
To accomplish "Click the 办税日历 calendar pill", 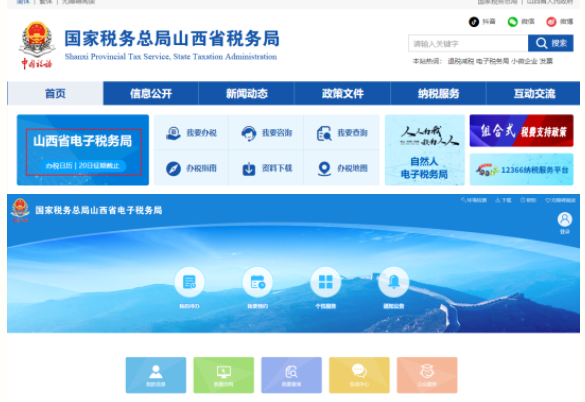I will 83,166.
